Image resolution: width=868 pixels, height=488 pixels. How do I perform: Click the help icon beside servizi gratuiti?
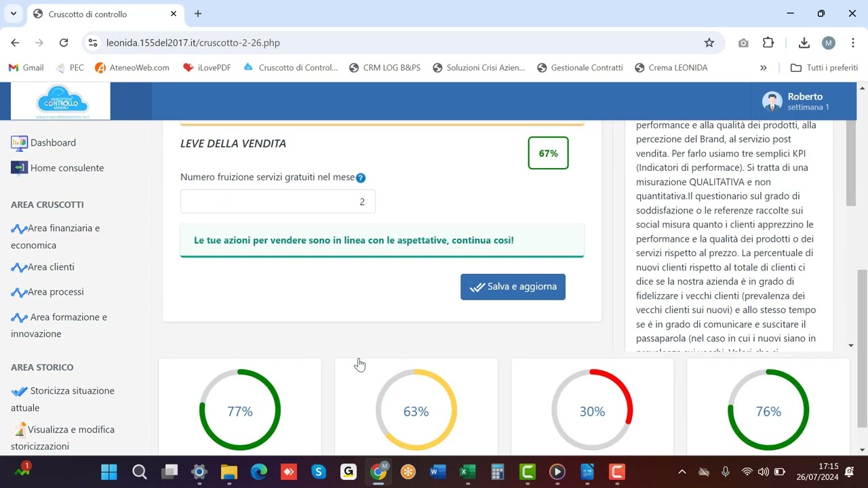pos(361,178)
